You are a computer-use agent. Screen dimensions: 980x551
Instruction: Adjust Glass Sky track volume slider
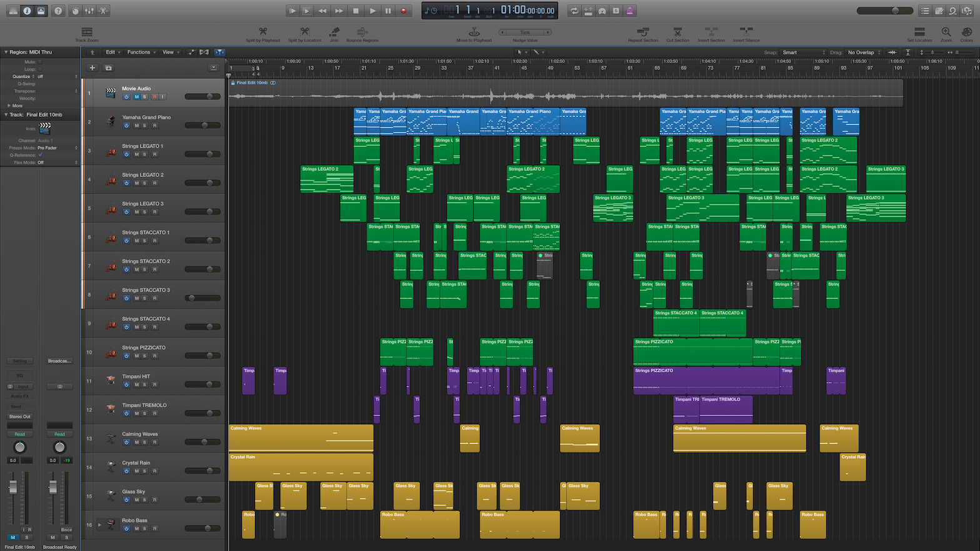pyautogui.click(x=202, y=500)
